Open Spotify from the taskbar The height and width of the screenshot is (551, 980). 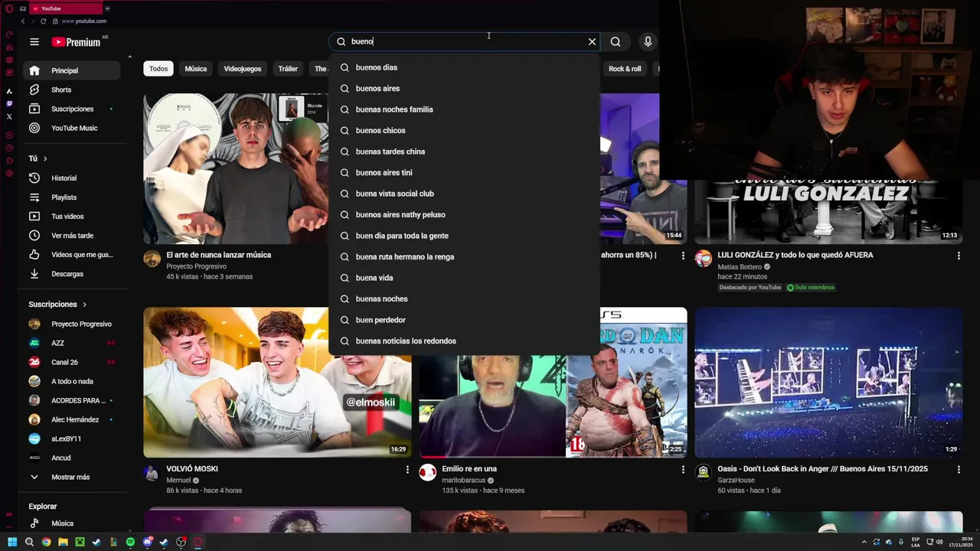pyautogui.click(x=130, y=542)
